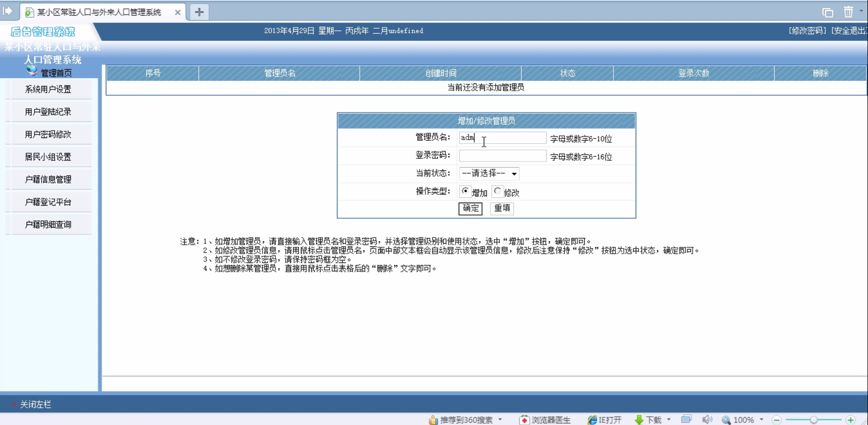Screen dimensions: 868x425
Task: Open 用户登陆纪录 in the sidebar
Action: click(x=48, y=111)
